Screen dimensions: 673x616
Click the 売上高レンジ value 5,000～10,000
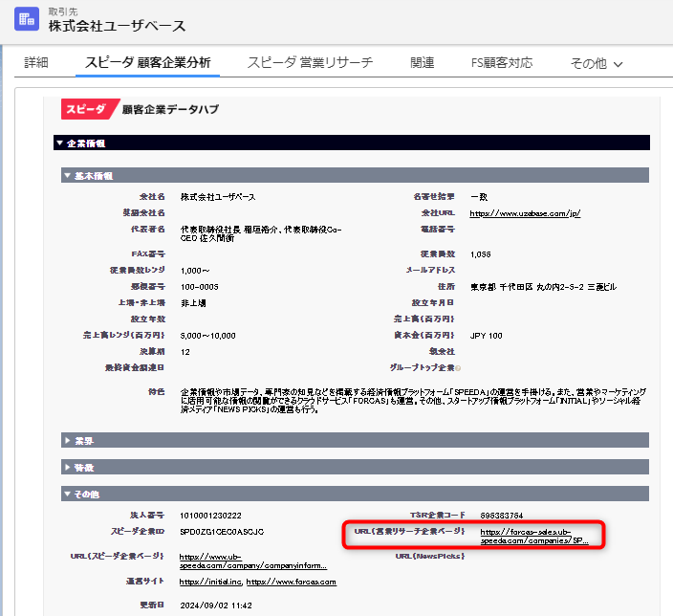coord(207,336)
